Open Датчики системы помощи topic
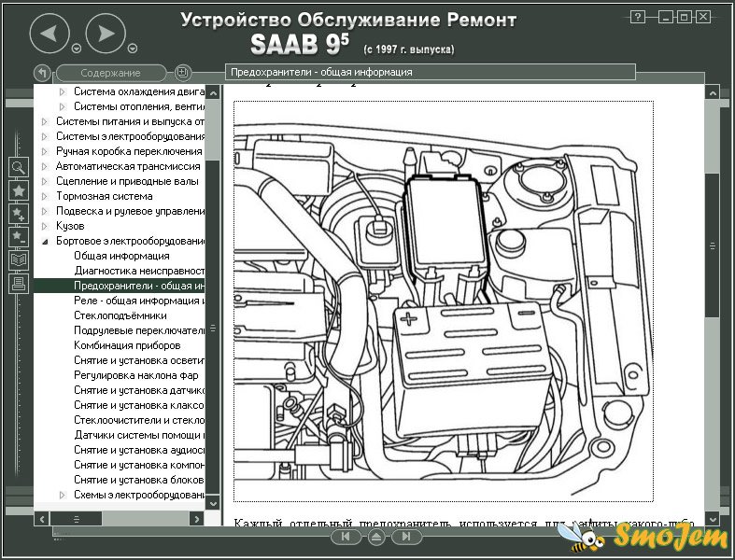The image size is (735, 560). (x=139, y=435)
